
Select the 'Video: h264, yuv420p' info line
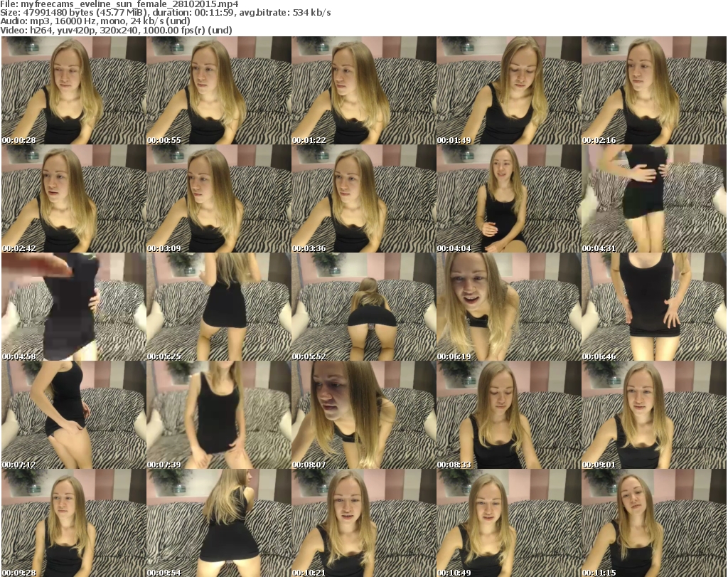point(116,30)
